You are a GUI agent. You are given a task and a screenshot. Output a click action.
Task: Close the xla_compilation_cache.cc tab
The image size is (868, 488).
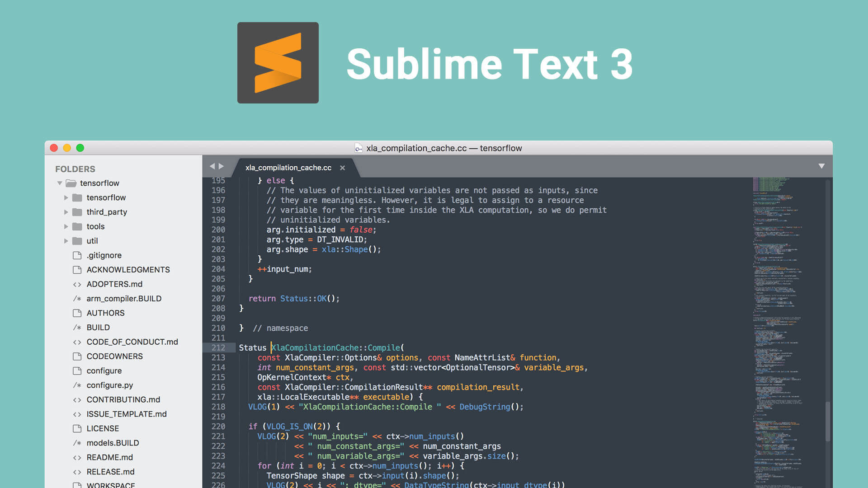343,168
